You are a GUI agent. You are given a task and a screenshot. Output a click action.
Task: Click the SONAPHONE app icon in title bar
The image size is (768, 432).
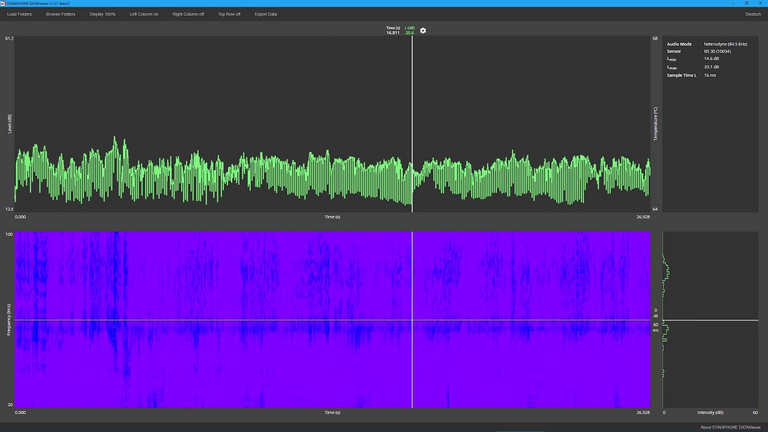point(3,3)
